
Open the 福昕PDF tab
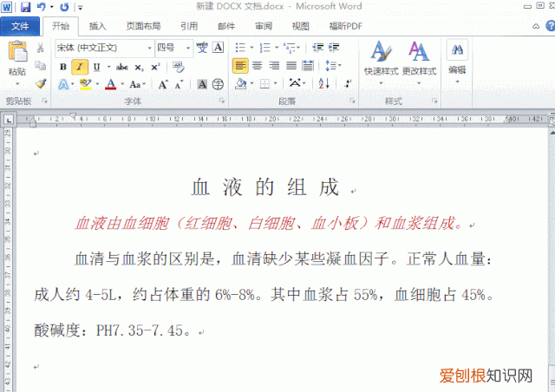pos(345,26)
